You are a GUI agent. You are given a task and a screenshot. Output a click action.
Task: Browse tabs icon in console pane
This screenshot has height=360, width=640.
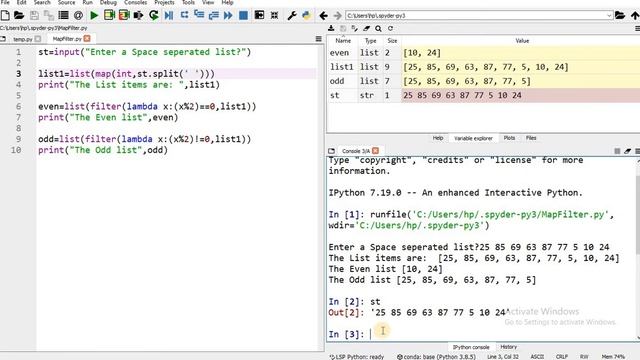click(x=331, y=151)
